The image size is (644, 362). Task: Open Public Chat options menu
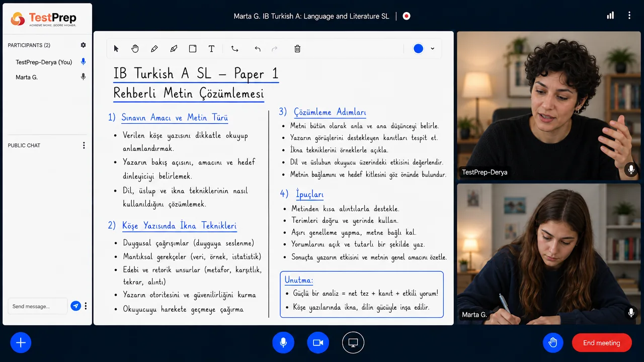click(84, 145)
